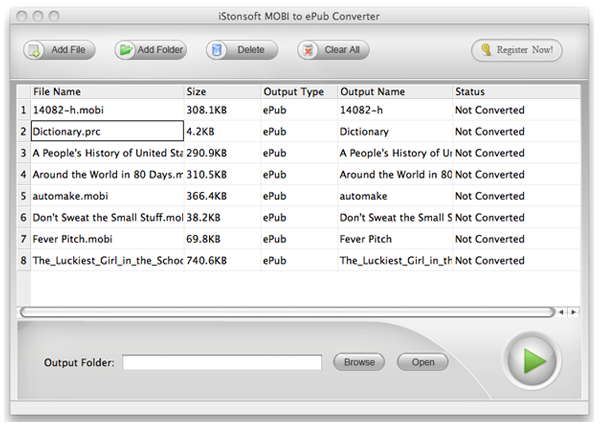Click ePub output type for automake.mobi
Image resolution: width=600 pixels, height=424 pixels.
click(300, 196)
